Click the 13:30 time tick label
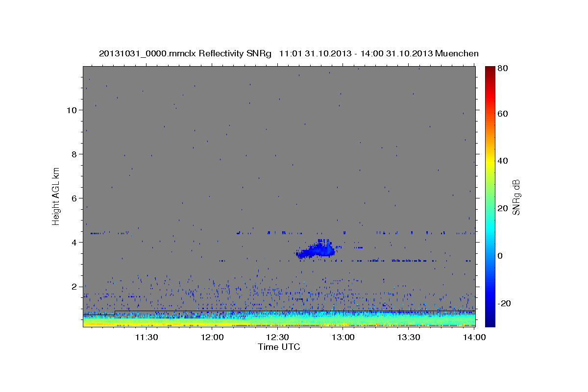Screen dimensions: 588x392 pos(409,337)
